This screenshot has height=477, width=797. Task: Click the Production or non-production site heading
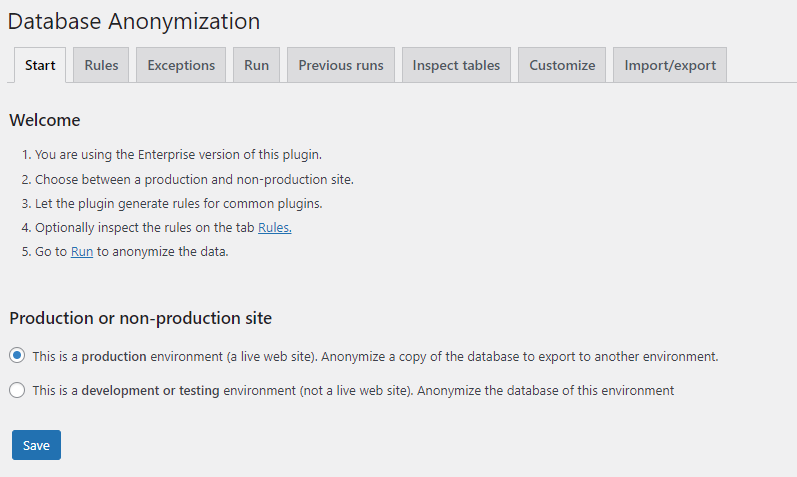pos(140,319)
